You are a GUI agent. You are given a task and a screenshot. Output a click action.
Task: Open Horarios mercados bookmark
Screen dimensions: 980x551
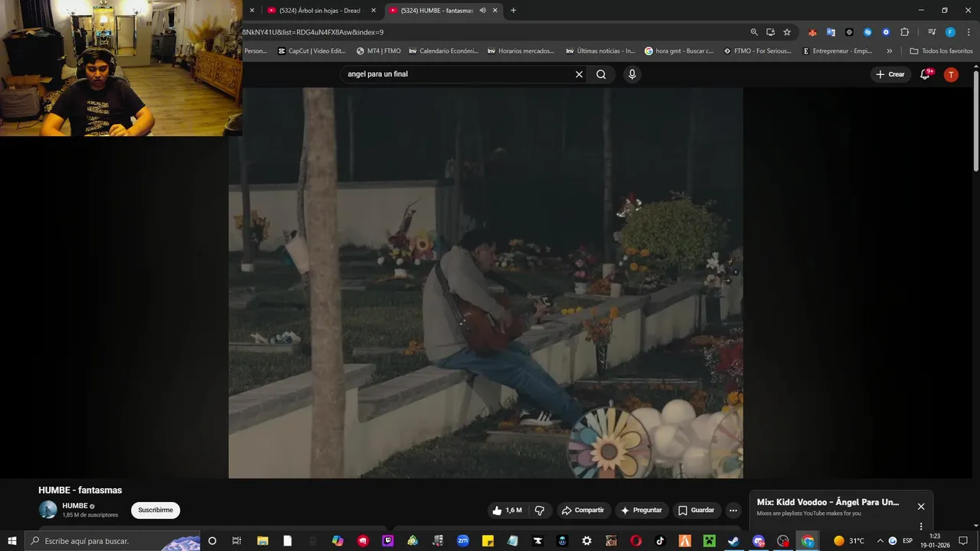tap(521, 51)
